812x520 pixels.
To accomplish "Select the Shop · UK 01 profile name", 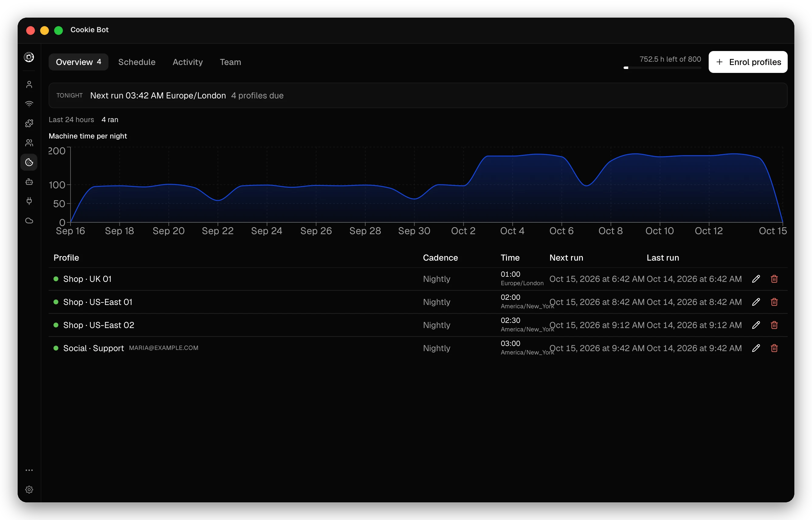I will 88,279.
